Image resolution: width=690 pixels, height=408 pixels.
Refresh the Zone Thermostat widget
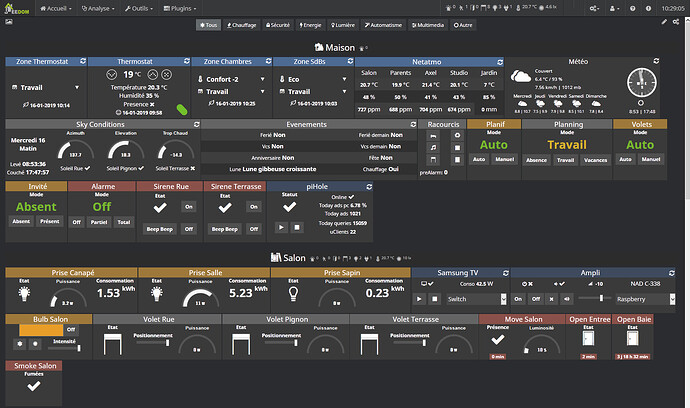(x=83, y=61)
